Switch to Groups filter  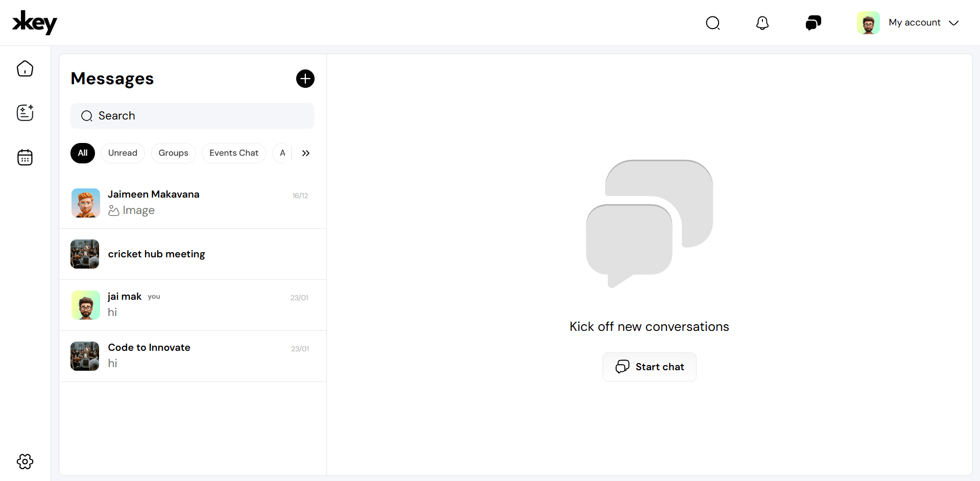point(173,153)
